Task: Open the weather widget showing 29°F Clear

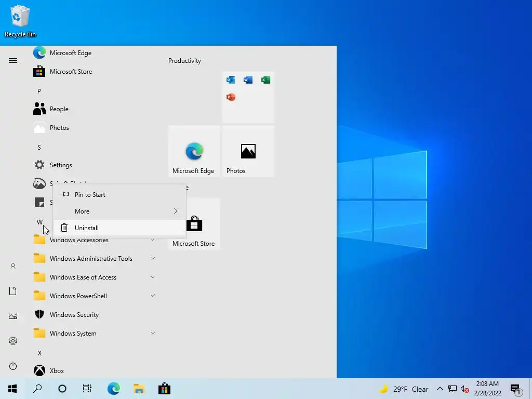Action: [404, 389]
